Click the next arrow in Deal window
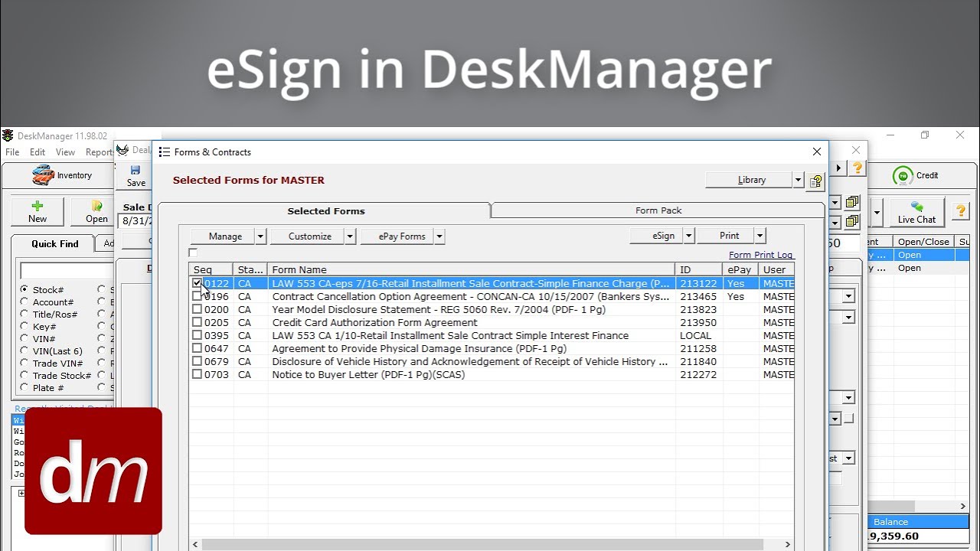980x551 pixels. (x=838, y=168)
